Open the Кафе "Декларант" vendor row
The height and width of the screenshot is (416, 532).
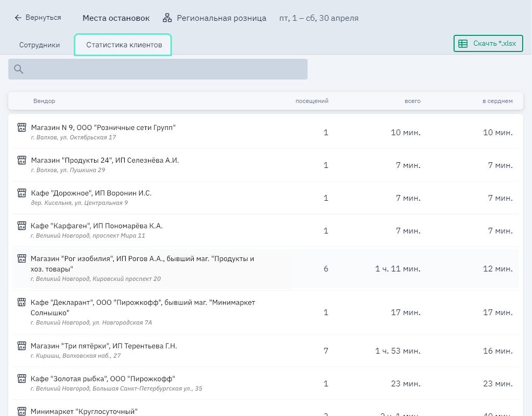(x=143, y=307)
